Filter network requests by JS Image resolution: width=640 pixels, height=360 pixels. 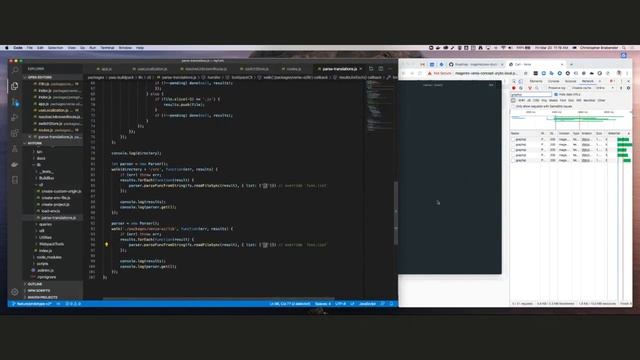(x=529, y=100)
